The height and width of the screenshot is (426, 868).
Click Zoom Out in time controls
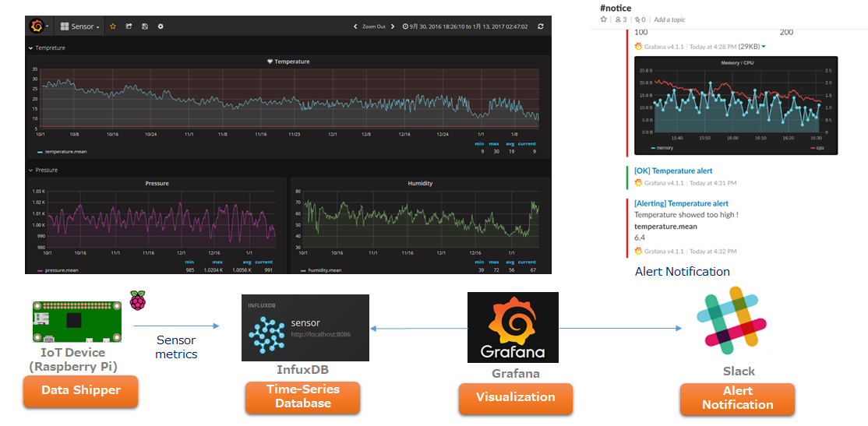tap(374, 26)
